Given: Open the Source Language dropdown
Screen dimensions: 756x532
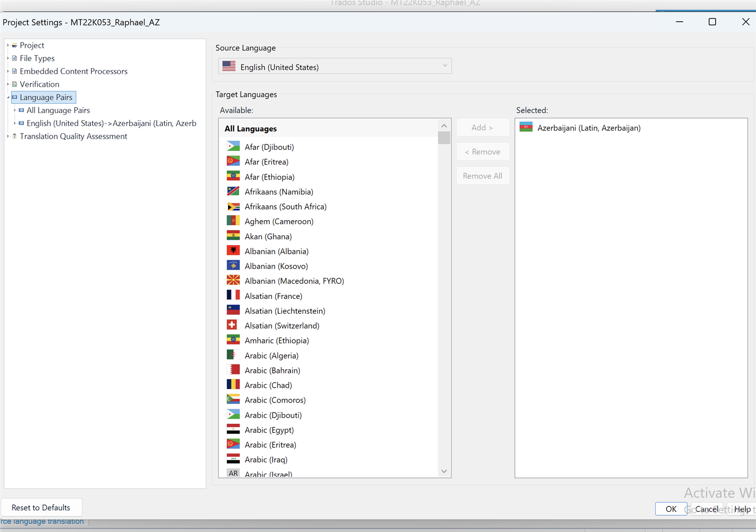Looking at the screenshot, I should point(335,66).
